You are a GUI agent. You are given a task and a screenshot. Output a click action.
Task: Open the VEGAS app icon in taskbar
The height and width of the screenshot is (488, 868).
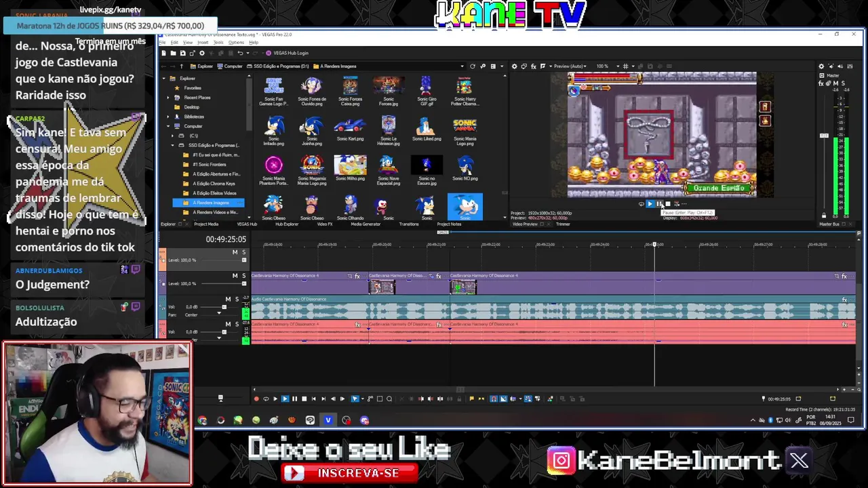click(328, 420)
